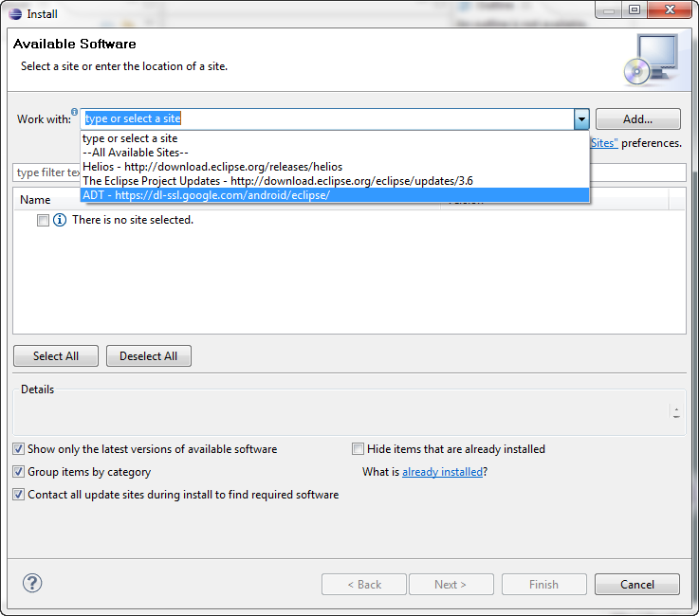Toggle Contact all update sites checkbox
The height and width of the screenshot is (616, 699).
[x=18, y=495]
